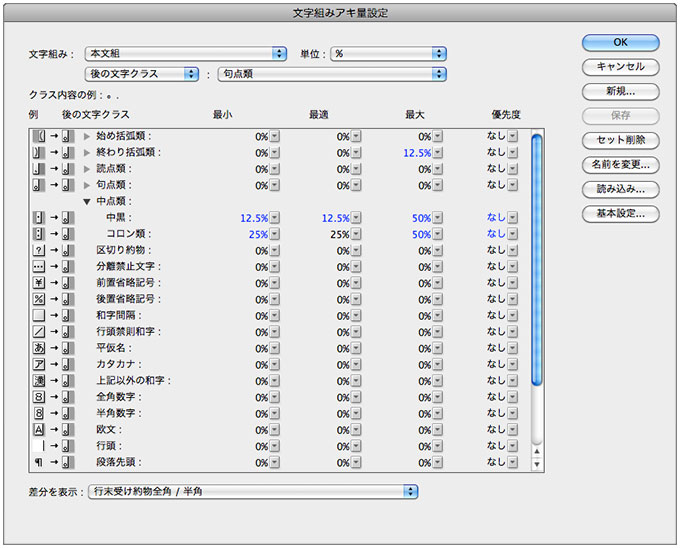Click the A icon in 欧文 row
Viewport: 680px width, 548px height.
[39, 430]
